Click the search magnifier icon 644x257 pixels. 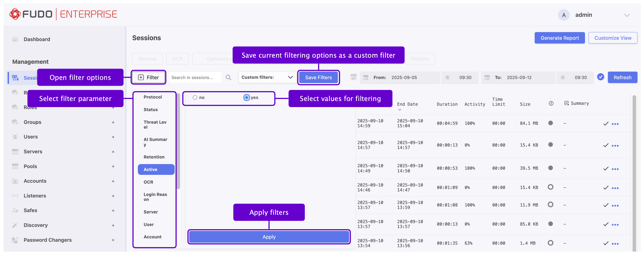[x=228, y=77]
